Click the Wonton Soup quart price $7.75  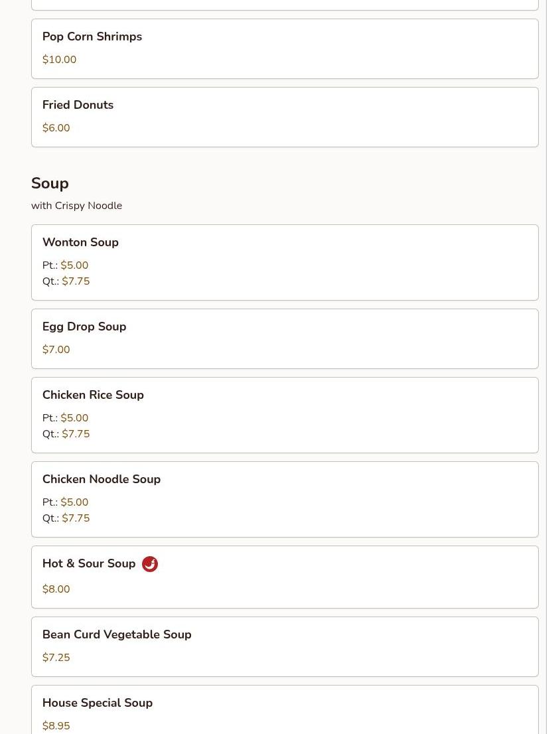pyautogui.click(x=76, y=281)
